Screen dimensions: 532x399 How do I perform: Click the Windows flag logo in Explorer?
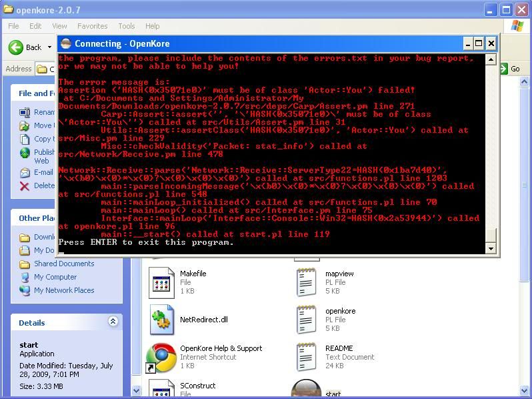point(517,26)
